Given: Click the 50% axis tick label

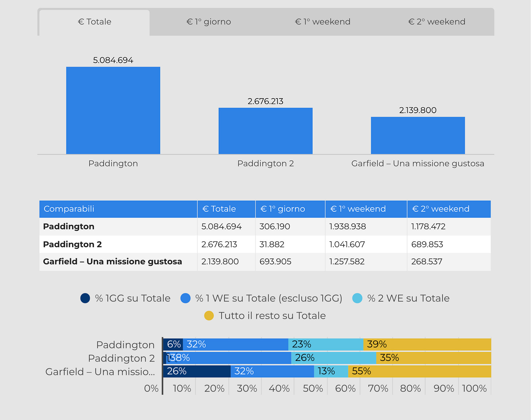Looking at the screenshot, I should (313, 389).
